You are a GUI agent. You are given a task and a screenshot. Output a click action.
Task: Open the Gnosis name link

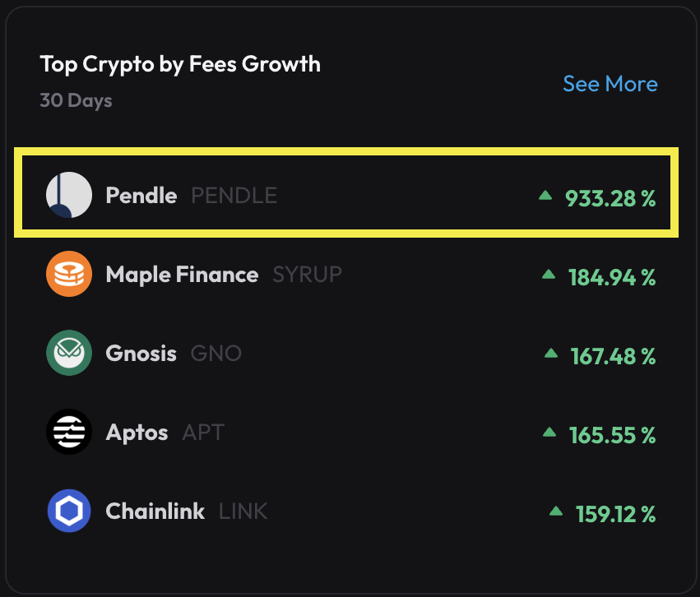pyautogui.click(x=141, y=354)
